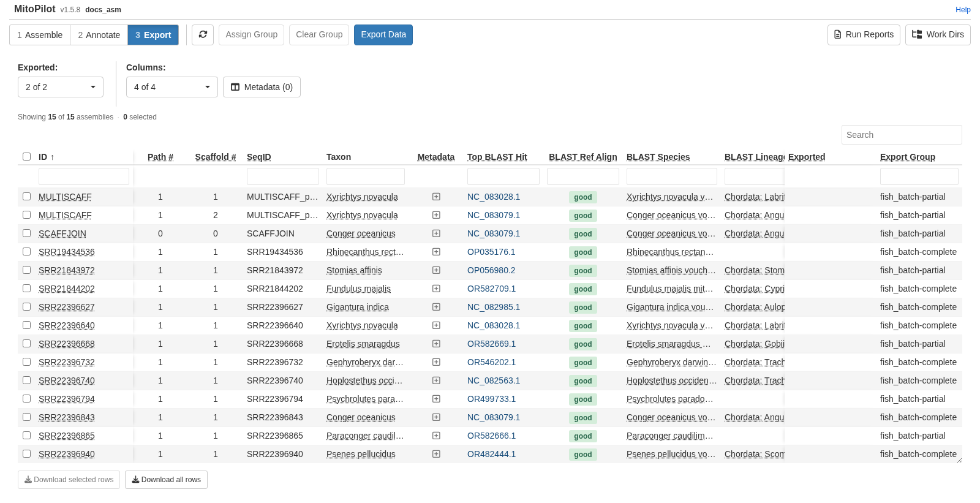The image size is (980, 503).
Task: Expand metadata for SRR22396732 row
Action: tap(436, 362)
